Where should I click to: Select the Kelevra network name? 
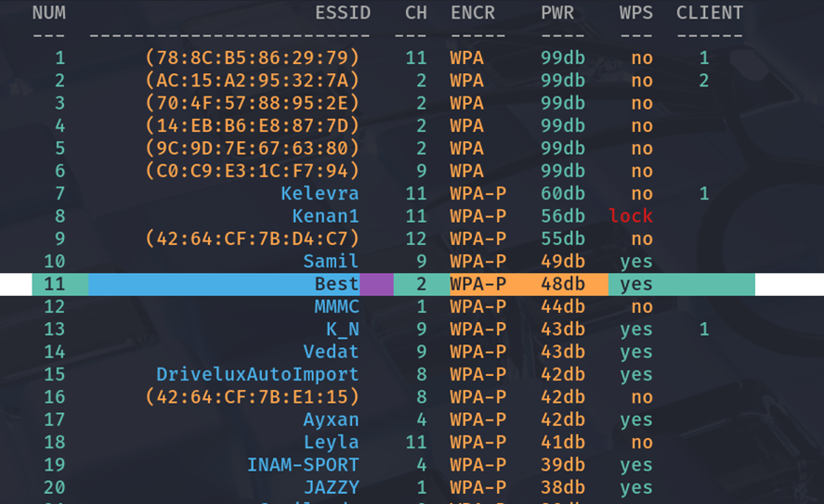click(x=320, y=194)
